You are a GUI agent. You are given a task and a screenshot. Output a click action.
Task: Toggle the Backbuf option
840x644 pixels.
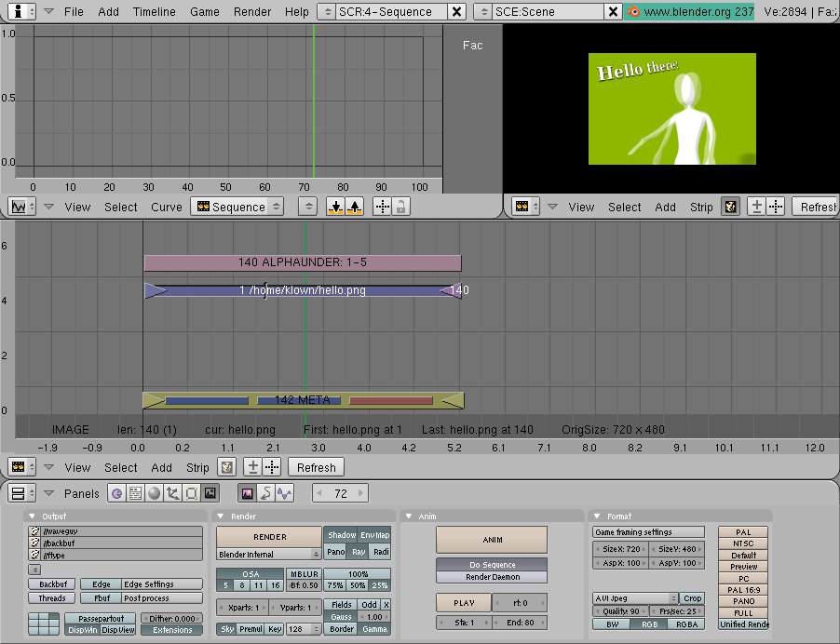[x=52, y=584]
